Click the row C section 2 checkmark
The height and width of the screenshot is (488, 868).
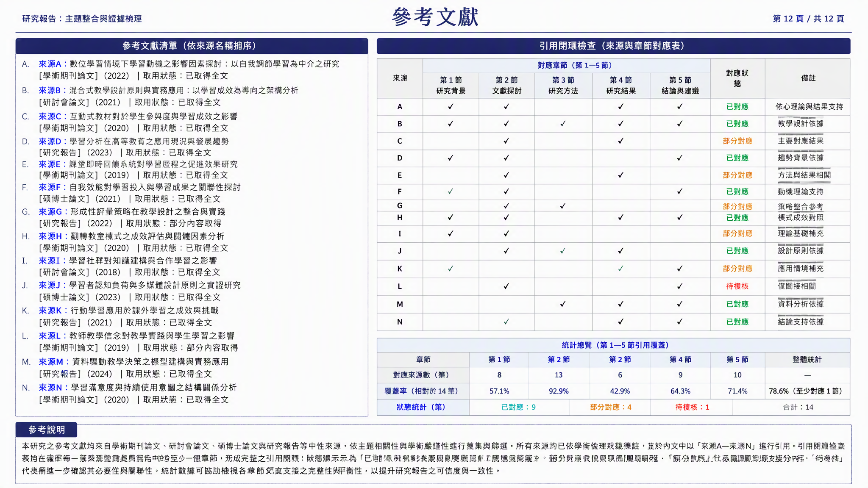506,141
